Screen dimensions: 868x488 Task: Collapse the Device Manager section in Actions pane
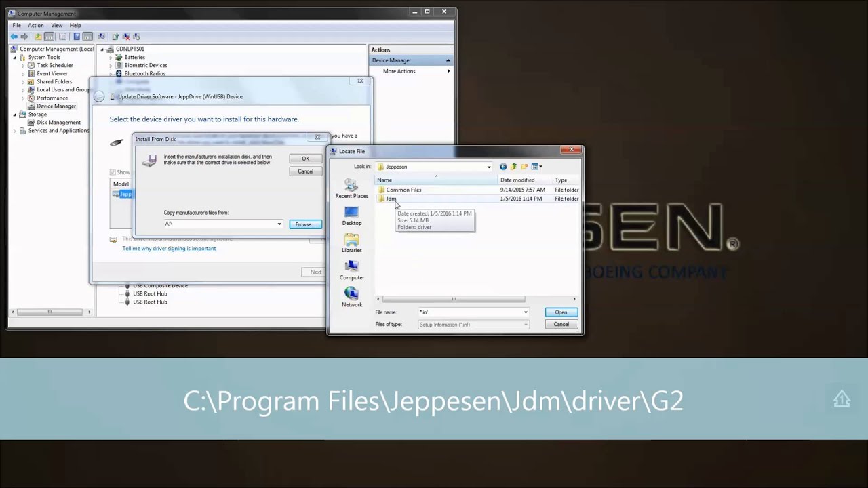[448, 60]
